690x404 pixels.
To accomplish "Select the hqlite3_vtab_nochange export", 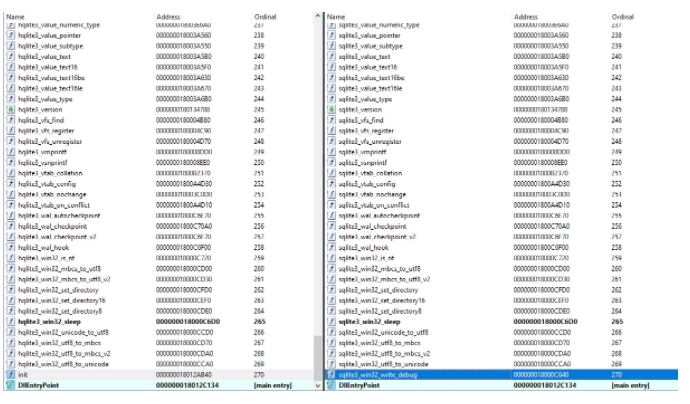I will pyautogui.click(x=158, y=195).
